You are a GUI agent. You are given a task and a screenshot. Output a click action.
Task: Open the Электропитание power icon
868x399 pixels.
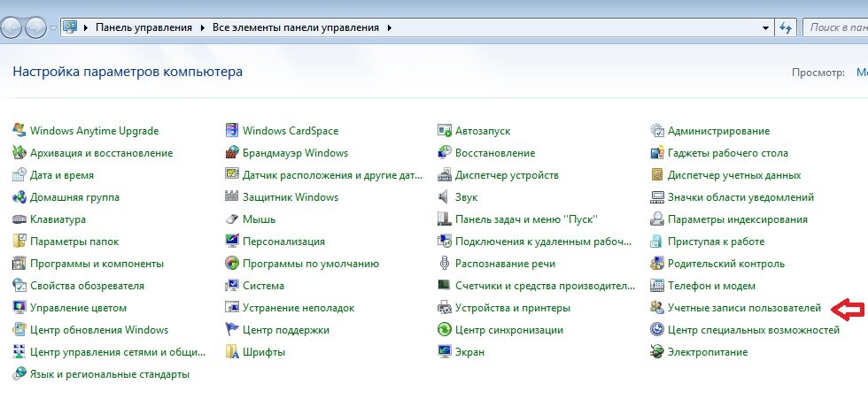(657, 351)
